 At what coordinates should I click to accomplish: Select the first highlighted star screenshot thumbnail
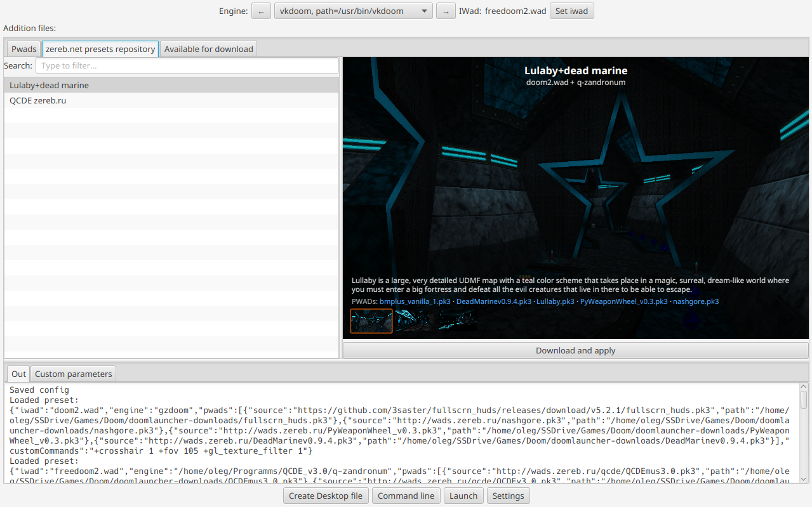tap(371, 321)
